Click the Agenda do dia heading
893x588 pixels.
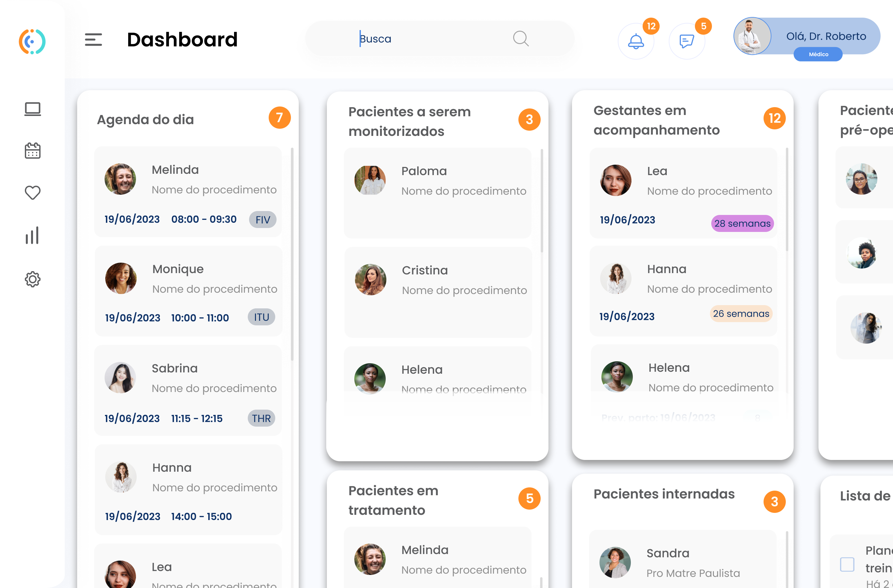coord(145,120)
